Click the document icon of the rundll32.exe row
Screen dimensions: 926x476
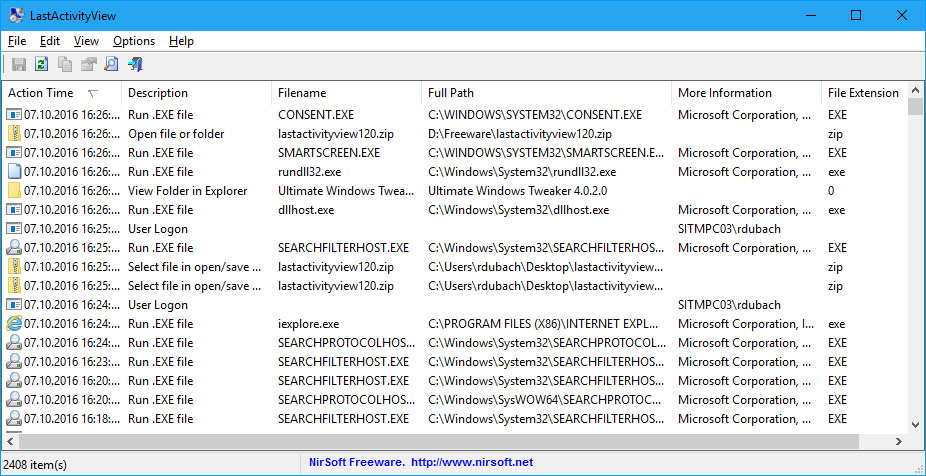pos(14,172)
